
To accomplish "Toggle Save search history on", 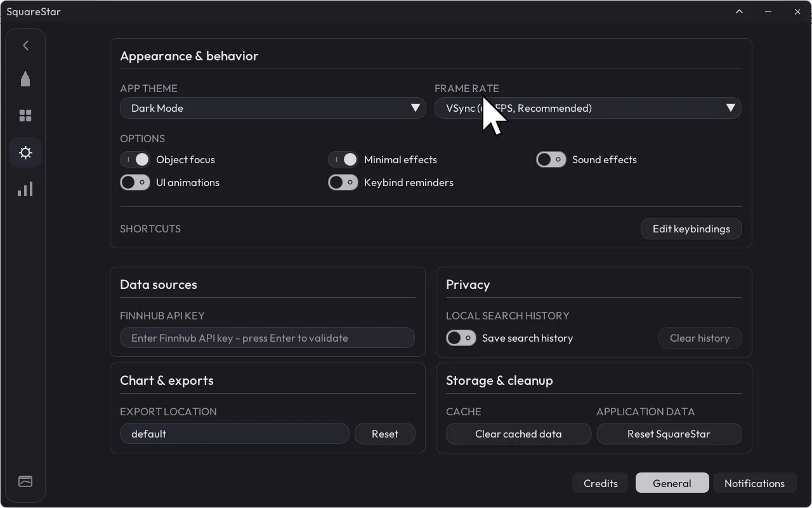I will 461,338.
